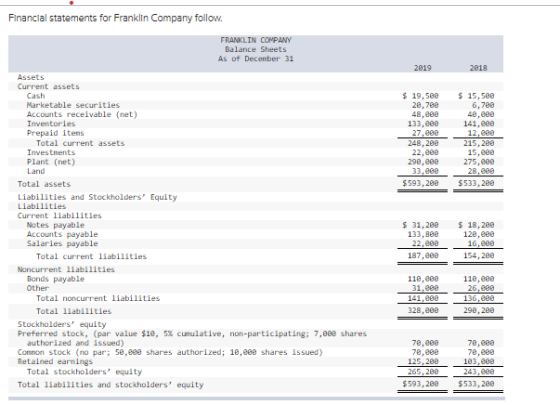Select 2018 retained earnings 103,000
The height and width of the screenshot is (405, 560).
pos(479,361)
